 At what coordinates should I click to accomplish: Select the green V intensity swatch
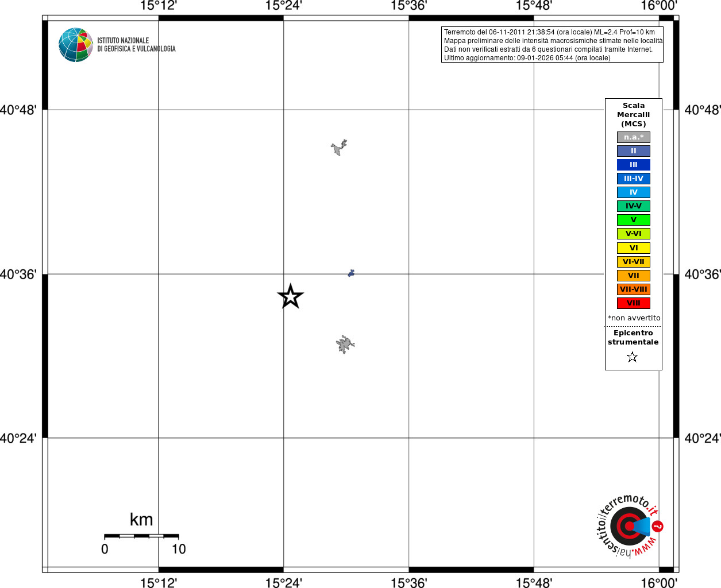click(x=634, y=220)
